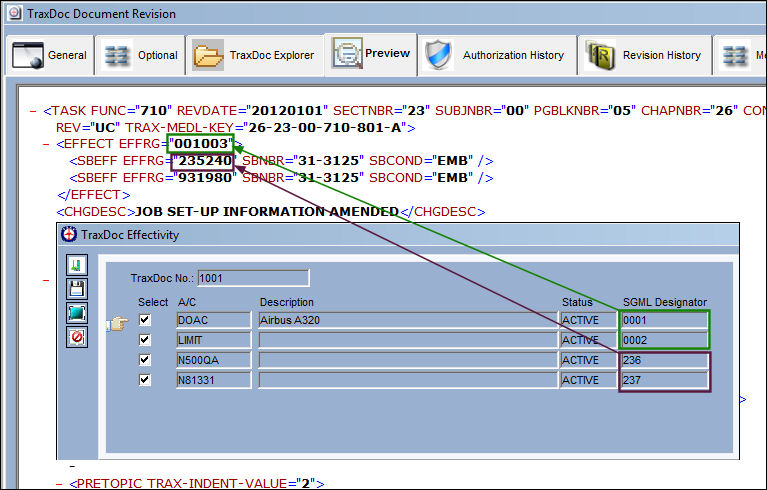The height and width of the screenshot is (490, 767).
Task: Click the ACTIVE status field for N500QA
Action: [588, 360]
